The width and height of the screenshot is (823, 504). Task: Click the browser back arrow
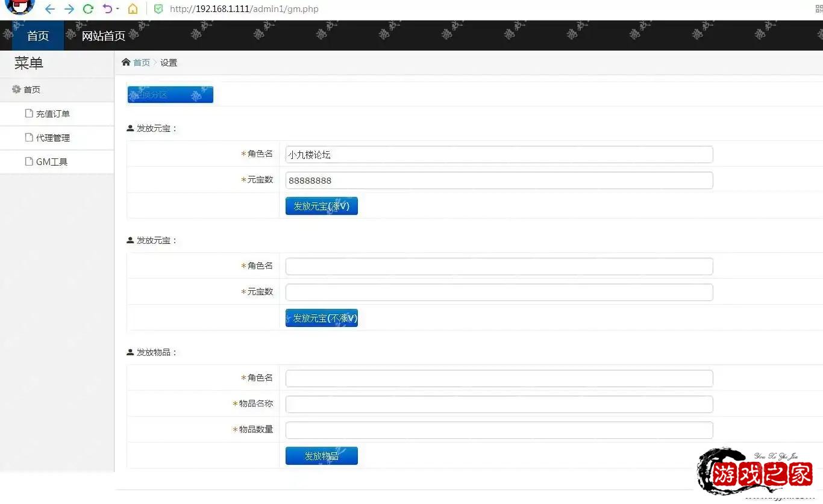point(50,9)
